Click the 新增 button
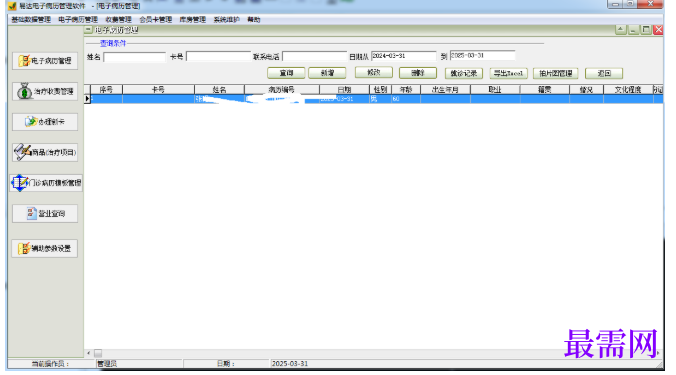Screen dimensions: 676x375 (x=327, y=73)
